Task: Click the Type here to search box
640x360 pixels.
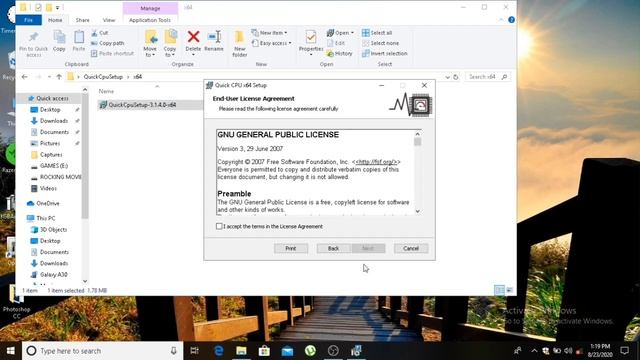Action: (x=102, y=351)
